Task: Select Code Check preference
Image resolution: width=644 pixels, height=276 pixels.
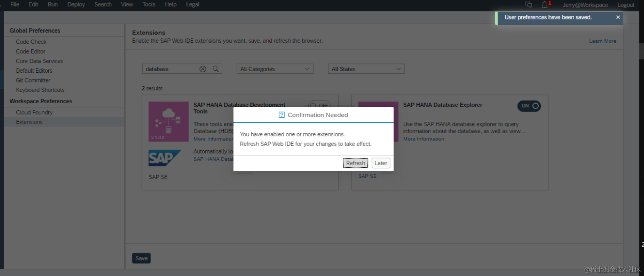Action: 31,42
